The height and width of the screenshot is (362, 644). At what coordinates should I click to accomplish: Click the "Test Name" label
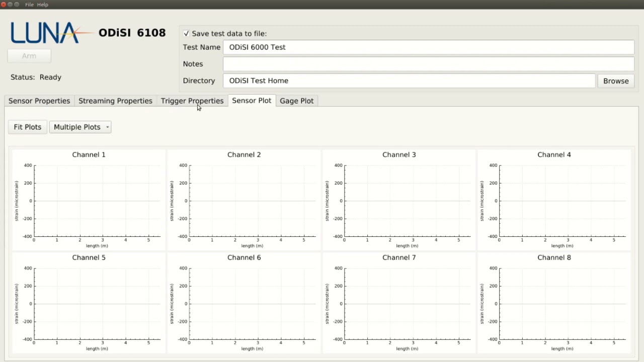click(x=202, y=47)
